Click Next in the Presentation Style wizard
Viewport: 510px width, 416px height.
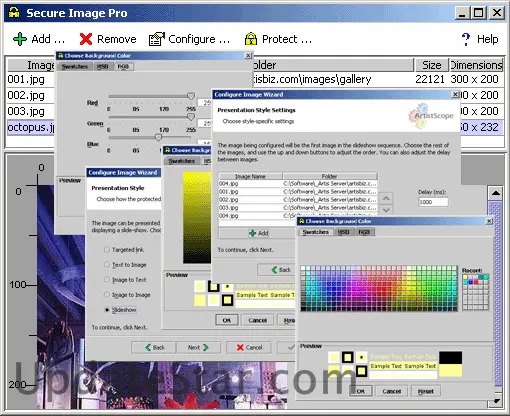[198, 347]
